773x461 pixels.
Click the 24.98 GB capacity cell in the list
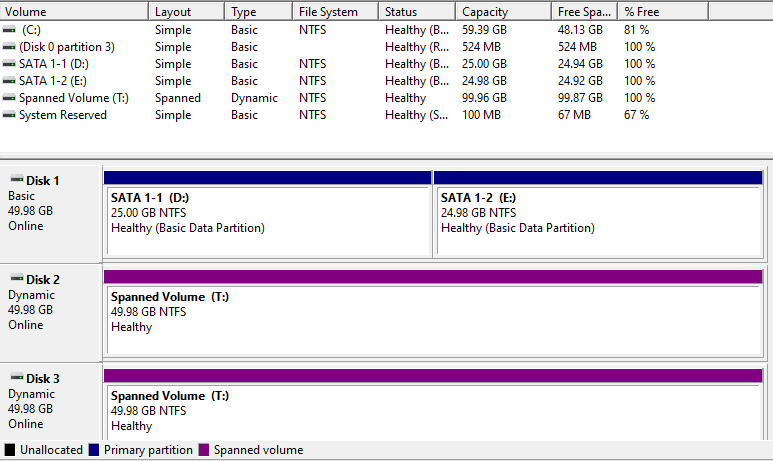[x=484, y=81]
